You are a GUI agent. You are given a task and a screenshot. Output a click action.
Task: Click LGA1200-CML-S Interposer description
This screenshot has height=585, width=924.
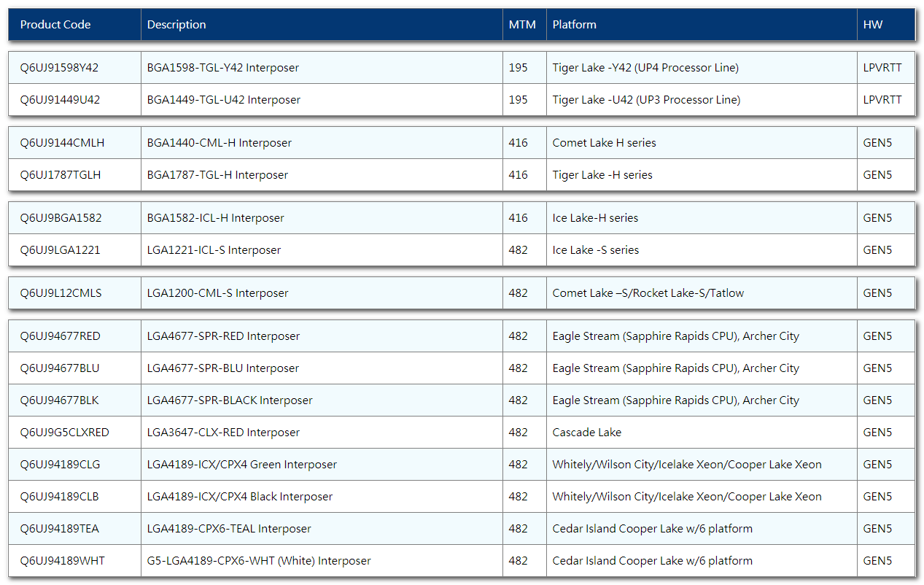pyautogui.click(x=217, y=293)
